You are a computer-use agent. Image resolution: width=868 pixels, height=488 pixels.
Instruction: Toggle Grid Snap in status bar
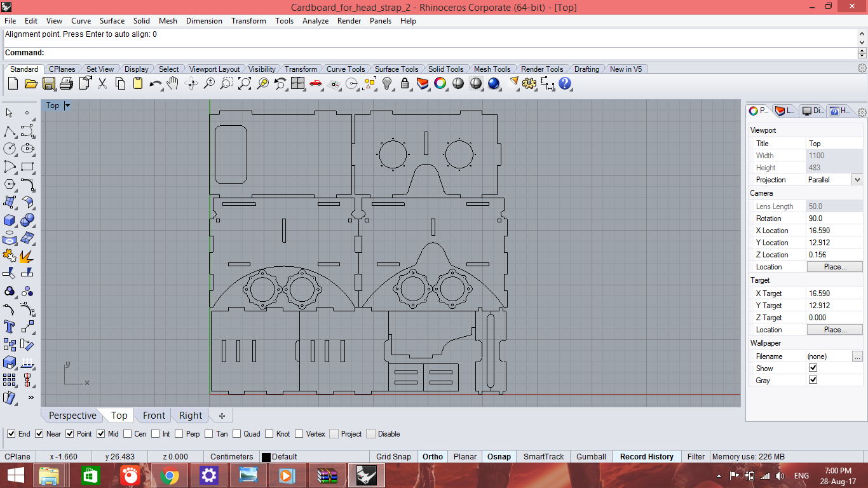(x=393, y=456)
